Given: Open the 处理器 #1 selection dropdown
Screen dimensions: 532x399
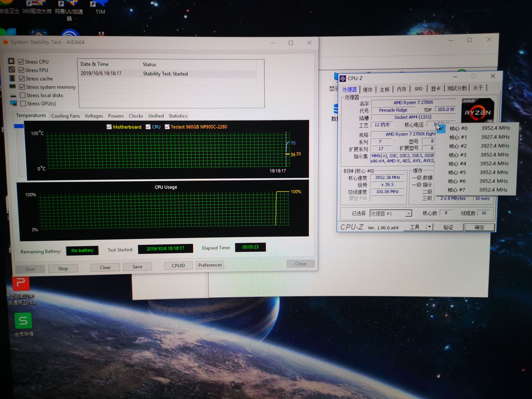Looking at the screenshot, I should 408,213.
